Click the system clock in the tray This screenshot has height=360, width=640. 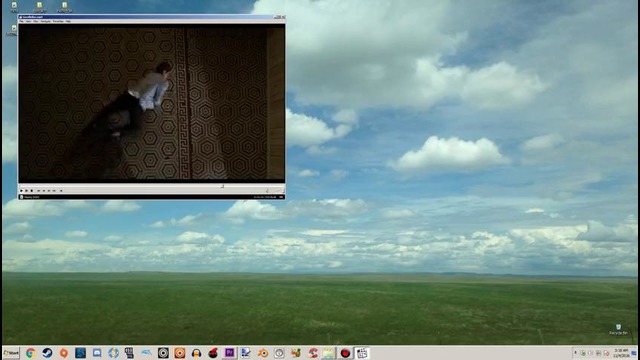(x=621, y=353)
